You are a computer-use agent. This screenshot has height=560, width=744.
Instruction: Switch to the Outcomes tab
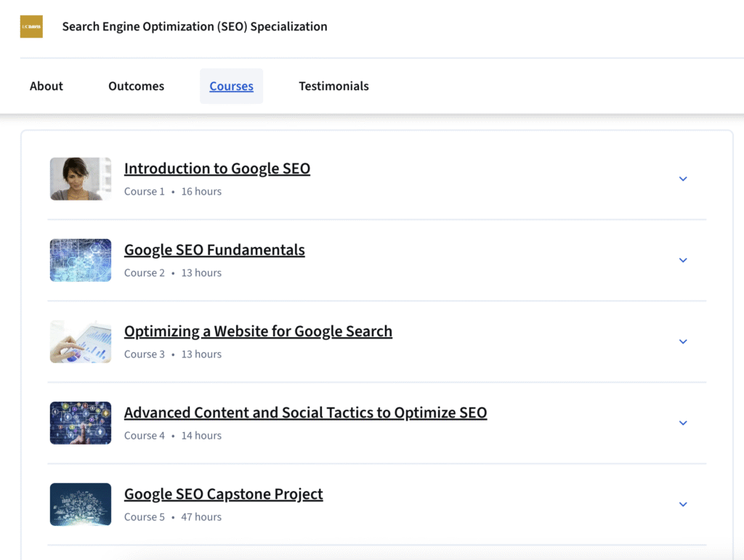point(136,86)
